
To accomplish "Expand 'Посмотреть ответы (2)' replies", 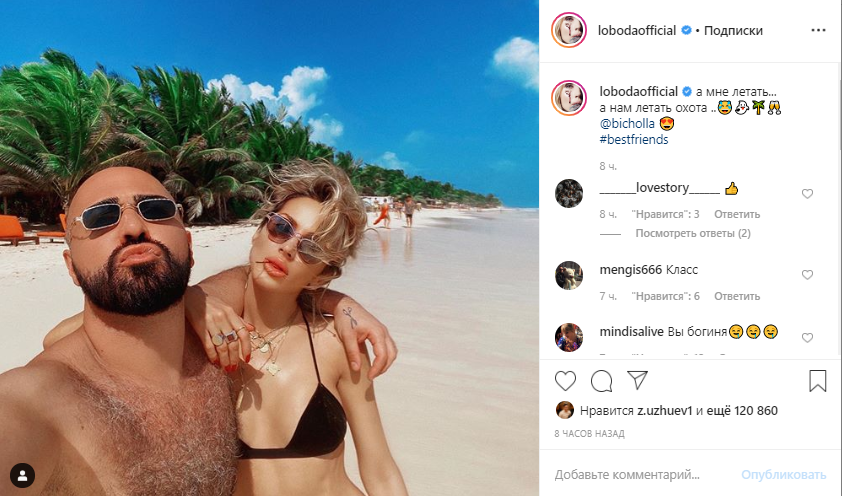I will click(693, 234).
